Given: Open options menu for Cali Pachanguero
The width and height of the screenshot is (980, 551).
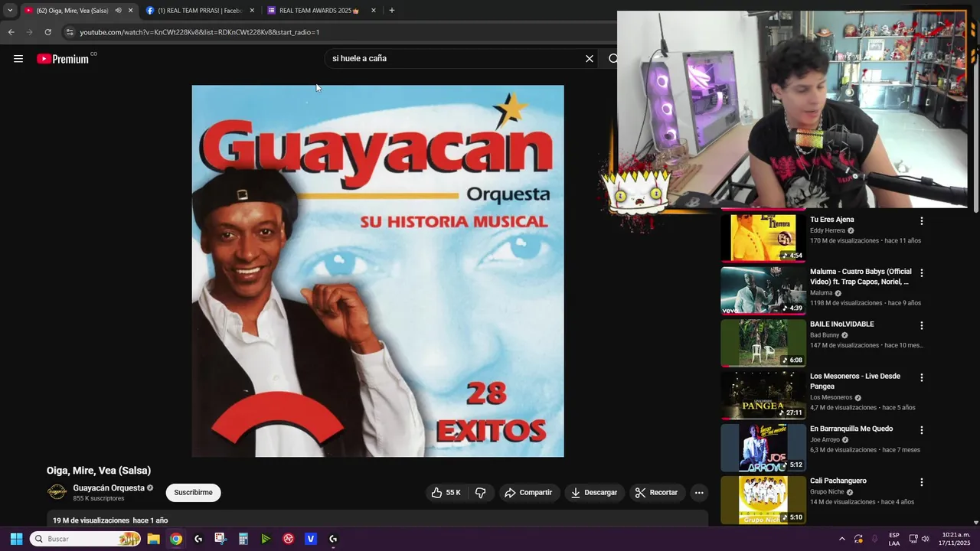Looking at the screenshot, I should pyautogui.click(x=922, y=482).
